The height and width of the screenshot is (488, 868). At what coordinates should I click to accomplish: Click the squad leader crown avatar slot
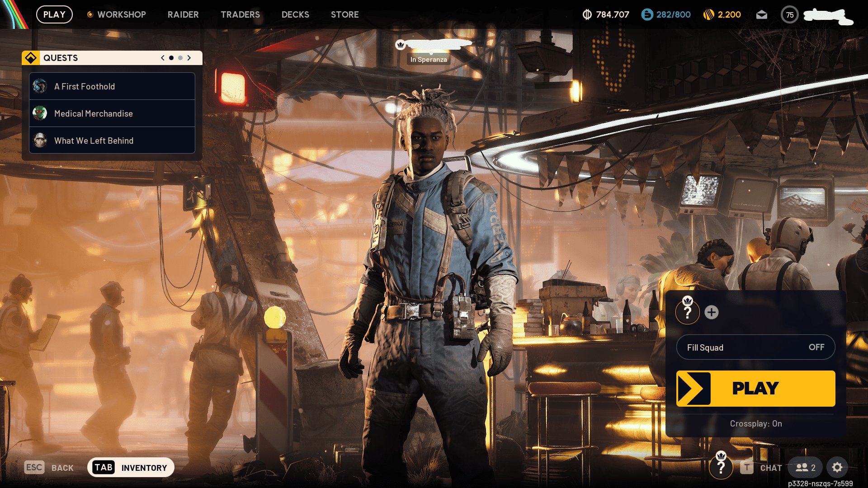coord(688,312)
